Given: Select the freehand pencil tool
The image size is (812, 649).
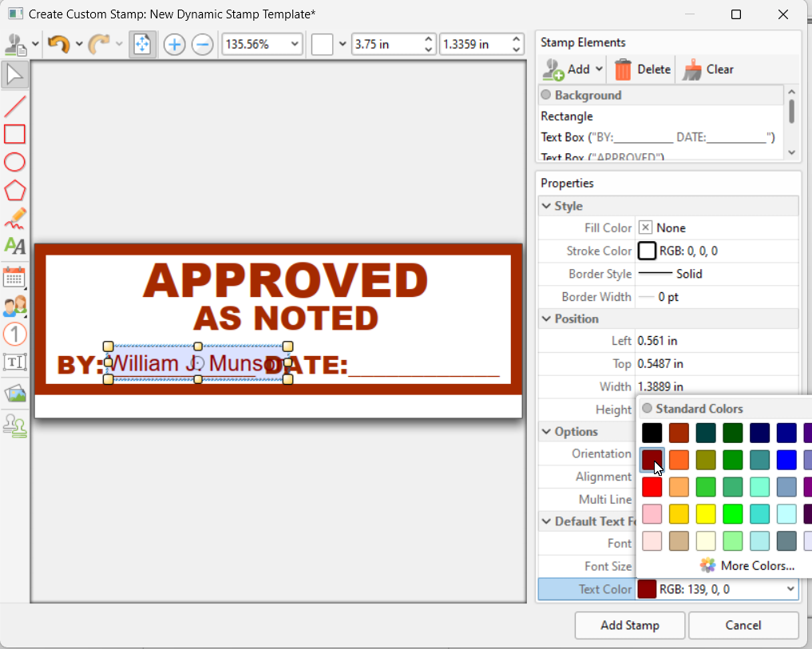Looking at the screenshot, I should 14,219.
